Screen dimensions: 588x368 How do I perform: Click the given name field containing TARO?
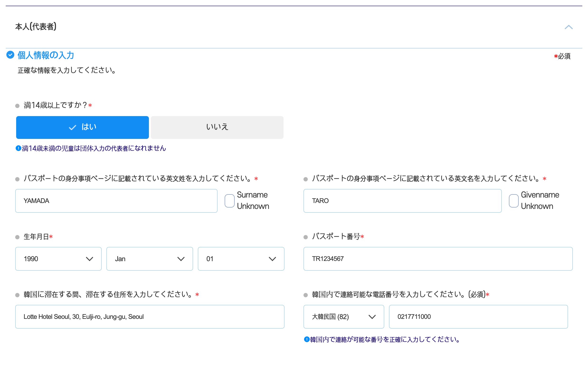click(x=402, y=201)
